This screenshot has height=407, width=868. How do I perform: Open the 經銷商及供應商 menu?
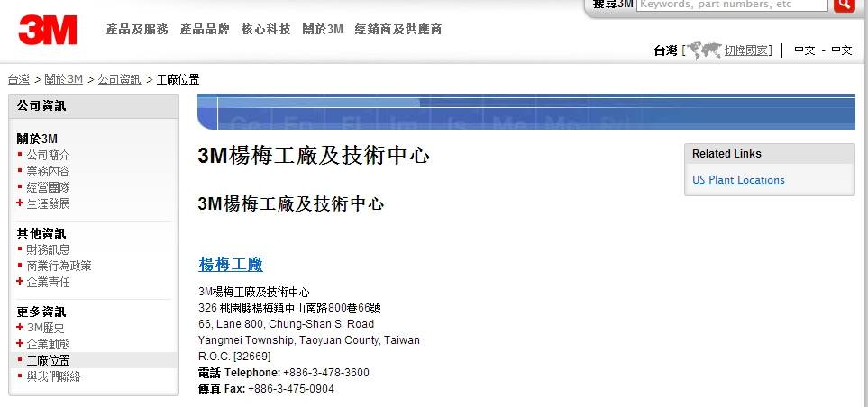(398, 30)
